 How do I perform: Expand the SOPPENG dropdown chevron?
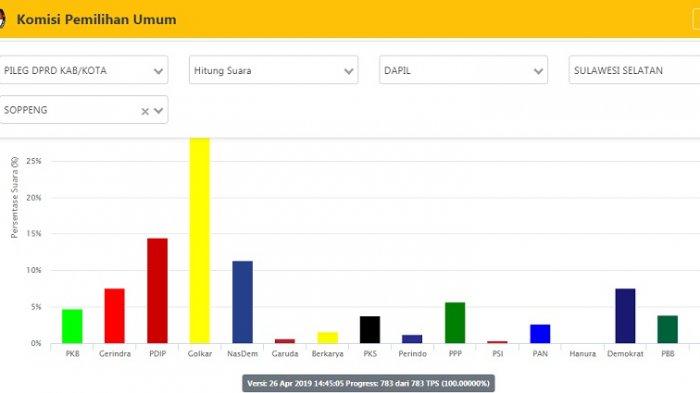point(158,111)
